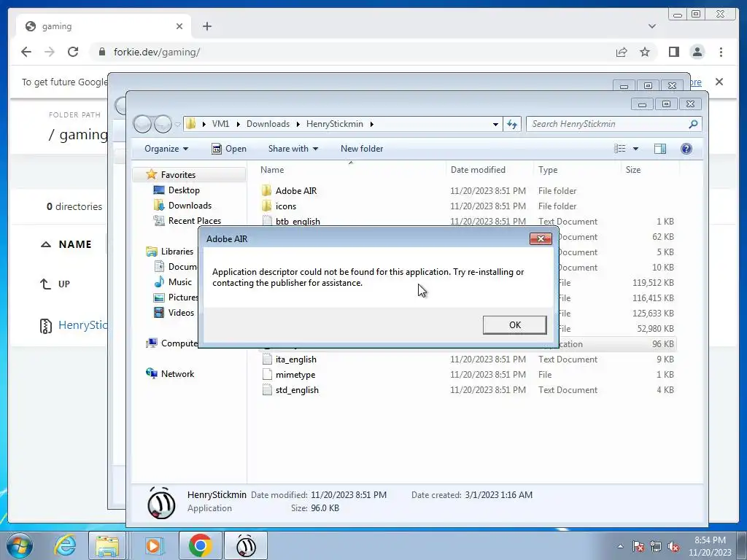This screenshot has width=747, height=560.
Task: Open the Windows Start menu
Action: tap(19, 545)
